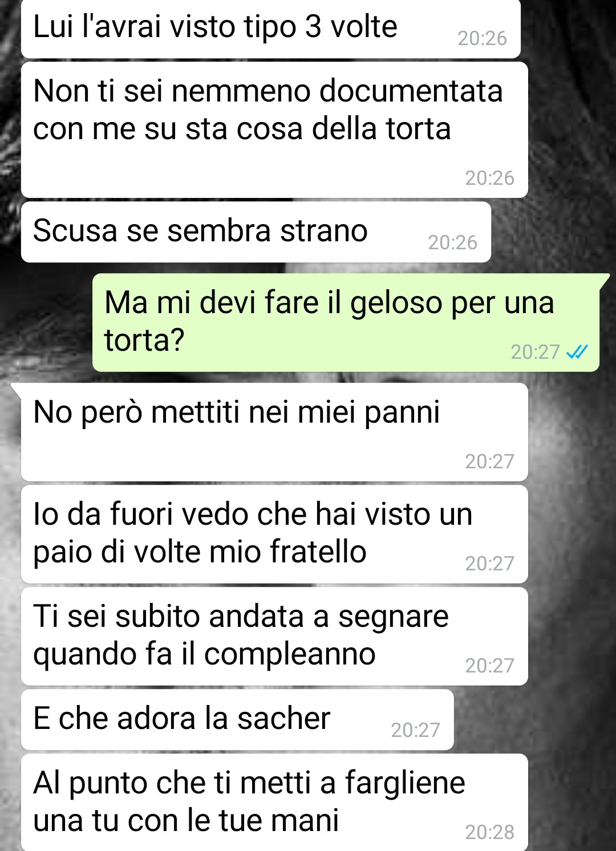
Task: Tap the word 'compleanno' in the message
Action: coord(290,655)
